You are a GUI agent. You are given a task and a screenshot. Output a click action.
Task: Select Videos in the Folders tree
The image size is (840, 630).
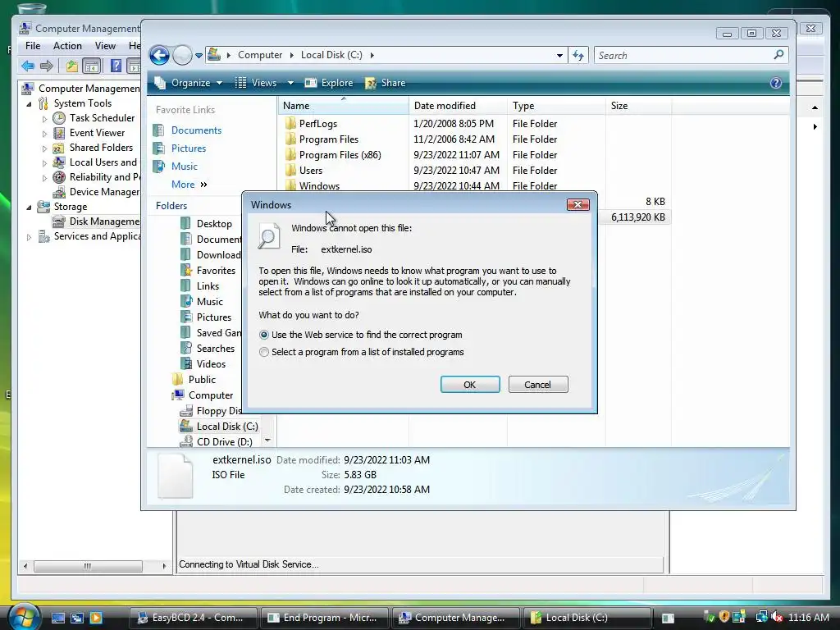(x=211, y=363)
